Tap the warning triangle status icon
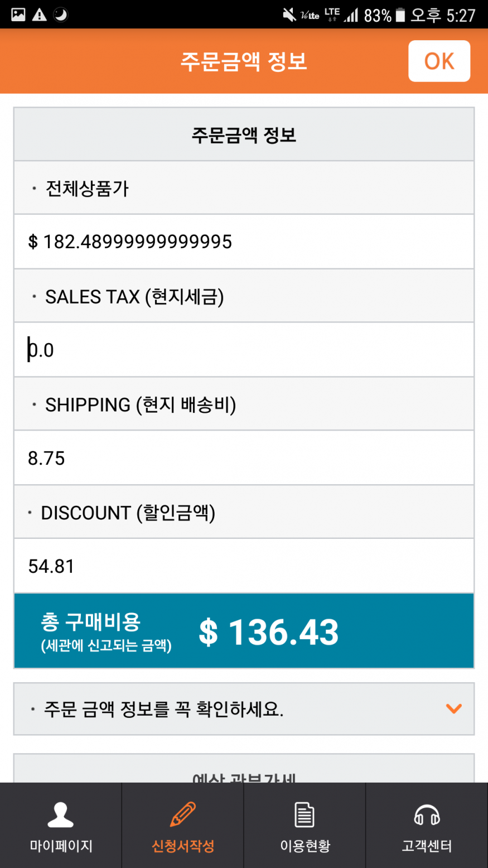 coord(40,15)
